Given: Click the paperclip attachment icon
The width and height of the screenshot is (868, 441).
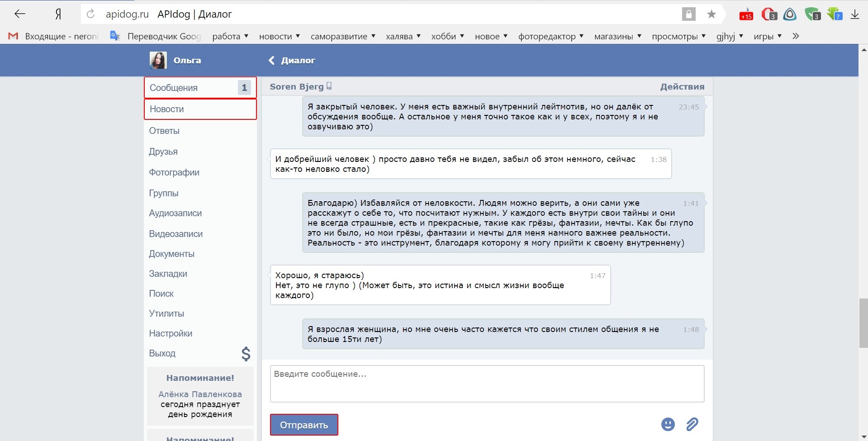Looking at the screenshot, I should (692, 424).
